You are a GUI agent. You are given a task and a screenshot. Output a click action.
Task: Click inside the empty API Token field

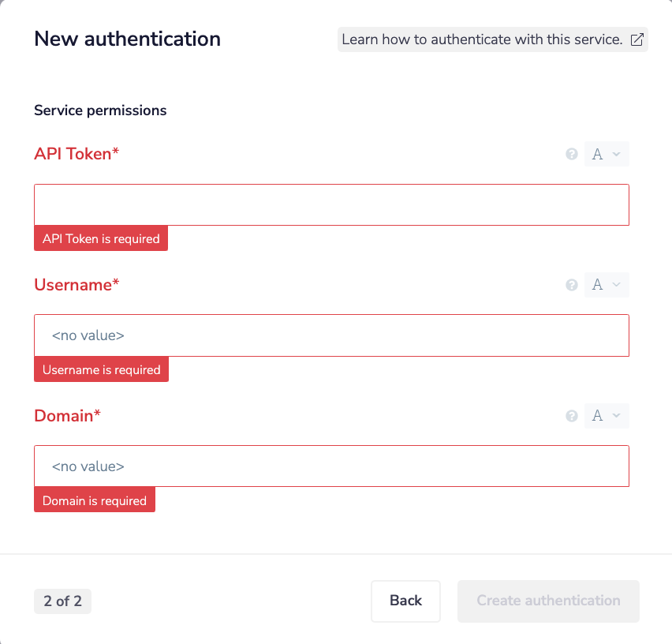[x=331, y=204]
